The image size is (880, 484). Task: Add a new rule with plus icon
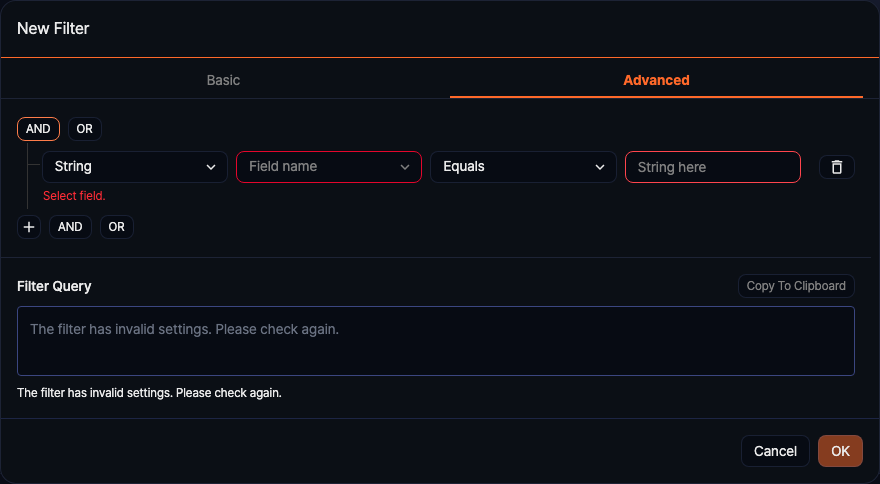coord(29,227)
